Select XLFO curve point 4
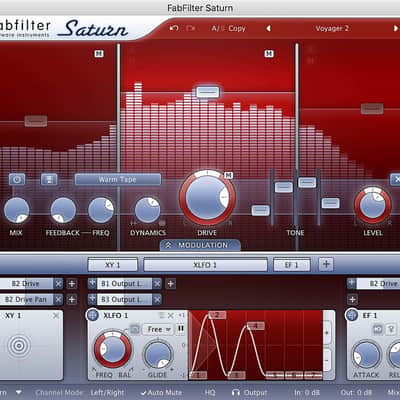The image size is (400, 400). coord(256,326)
